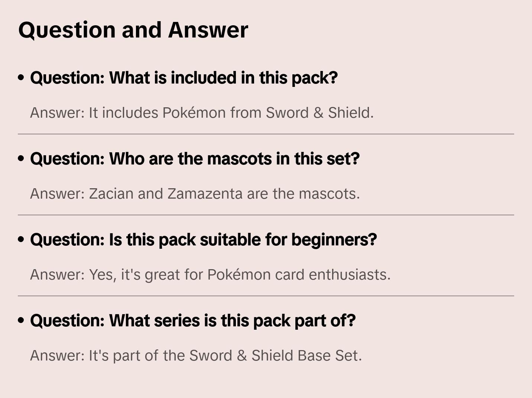Click the answer naming the two mascots

[195, 194]
